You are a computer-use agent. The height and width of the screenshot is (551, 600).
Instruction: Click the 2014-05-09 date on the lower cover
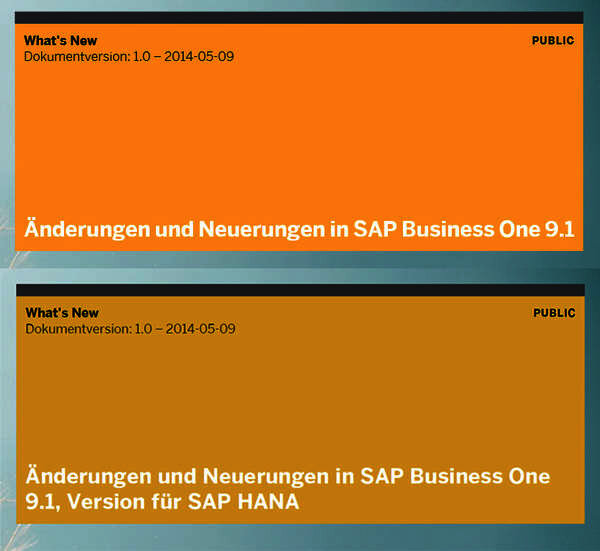click(x=199, y=328)
